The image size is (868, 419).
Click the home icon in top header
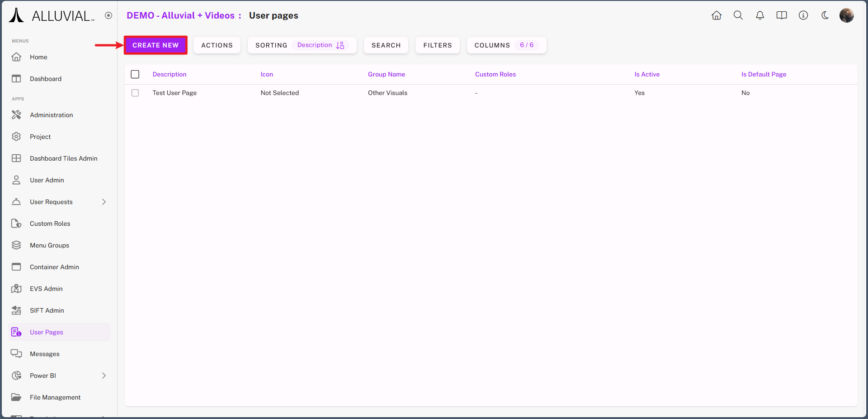coord(717,15)
